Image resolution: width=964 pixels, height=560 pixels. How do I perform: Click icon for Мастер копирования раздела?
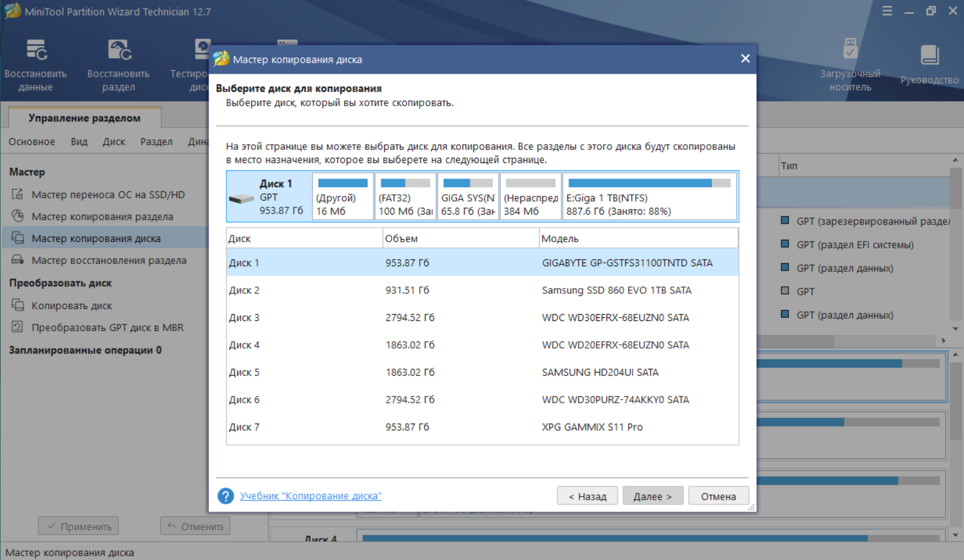(18, 216)
